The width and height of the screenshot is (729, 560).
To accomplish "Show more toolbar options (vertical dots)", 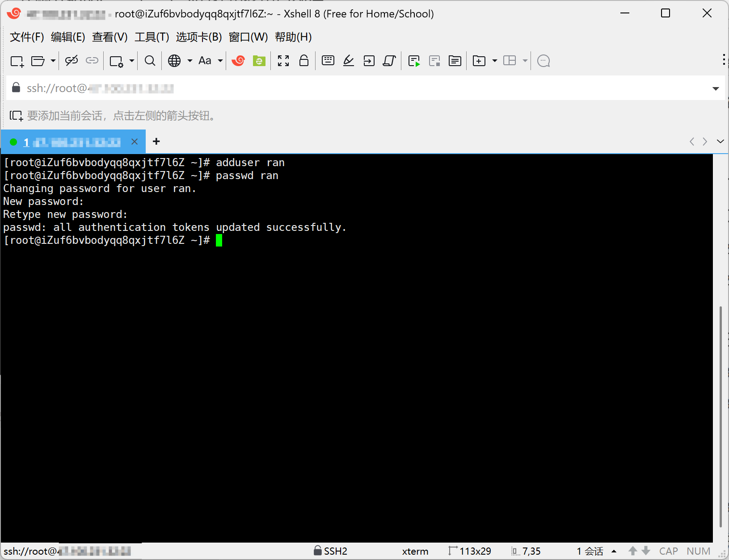I will 724,60.
